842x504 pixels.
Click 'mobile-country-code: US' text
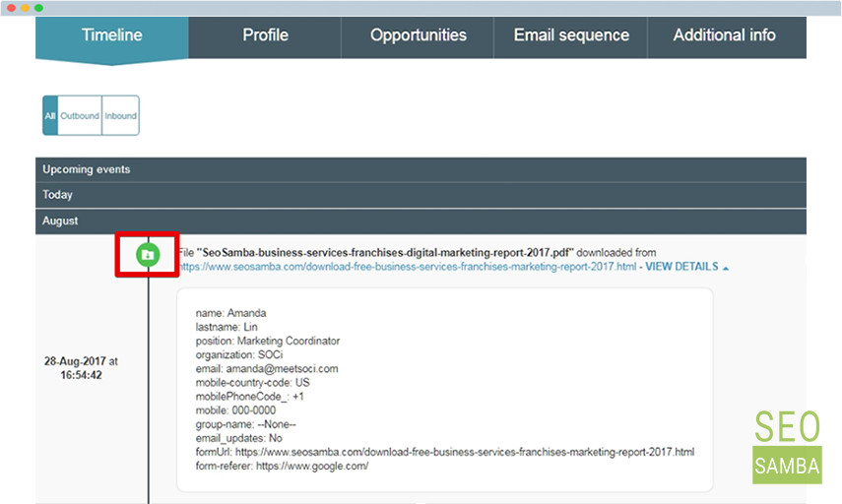click(x=252, y=383)
